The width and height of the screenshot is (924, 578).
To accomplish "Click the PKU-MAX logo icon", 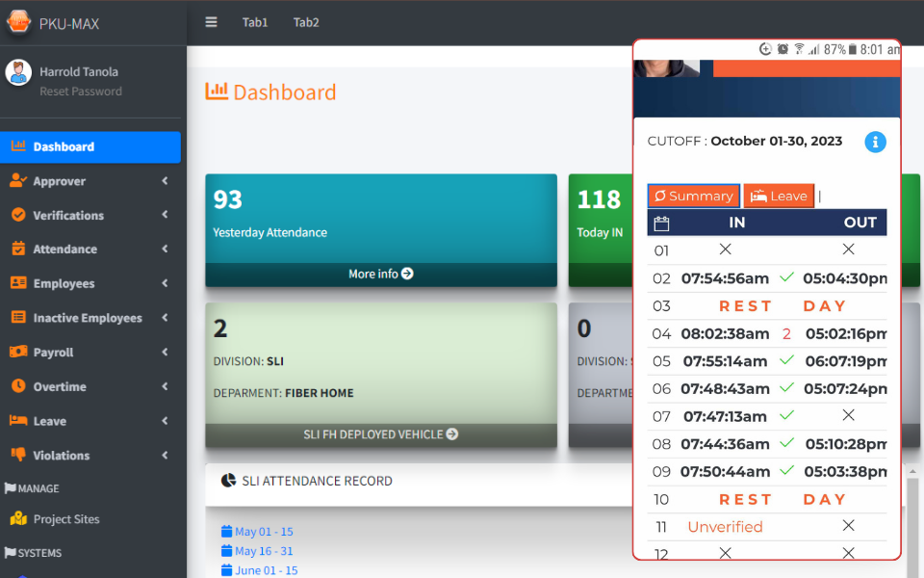I will 19,22.
